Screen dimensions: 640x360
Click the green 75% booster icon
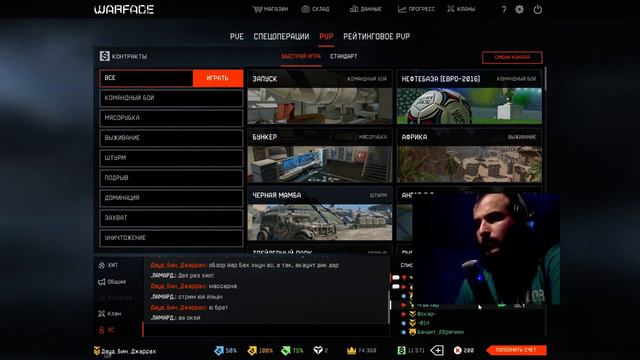(x=285, y=350)
